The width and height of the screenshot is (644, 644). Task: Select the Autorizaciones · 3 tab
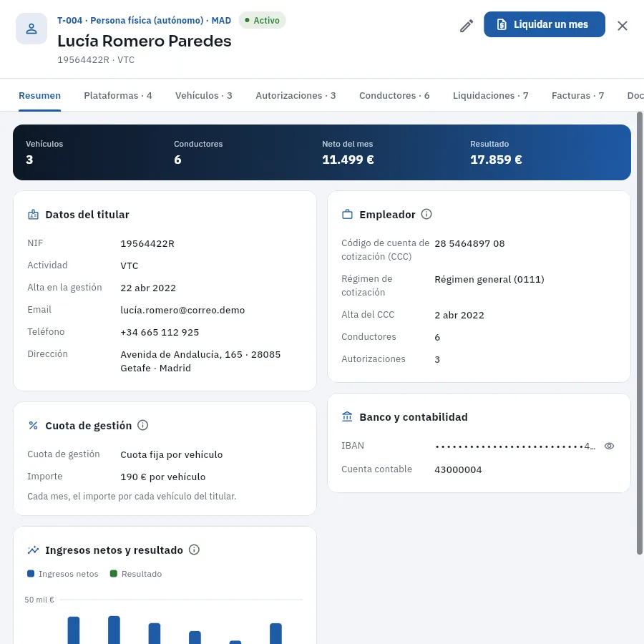pos(296,96)
